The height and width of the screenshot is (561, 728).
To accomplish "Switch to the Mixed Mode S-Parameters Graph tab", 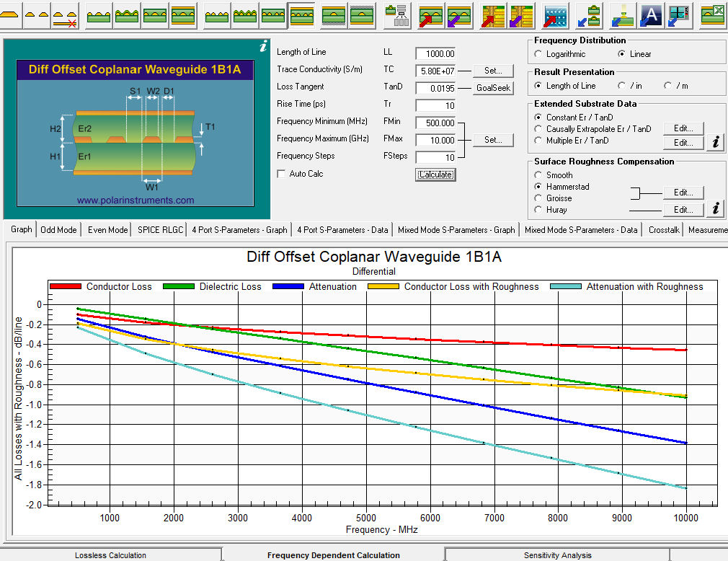I will (x=456, y=229).
